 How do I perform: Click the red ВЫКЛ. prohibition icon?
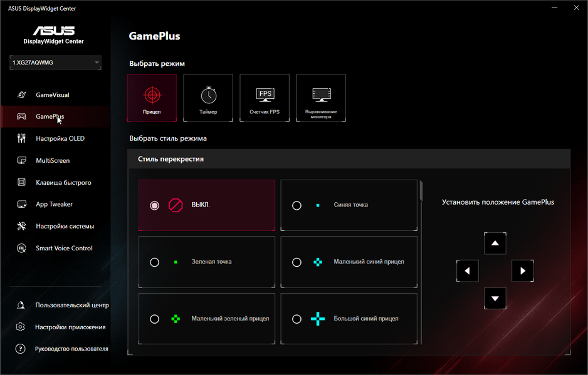(176, 205)
